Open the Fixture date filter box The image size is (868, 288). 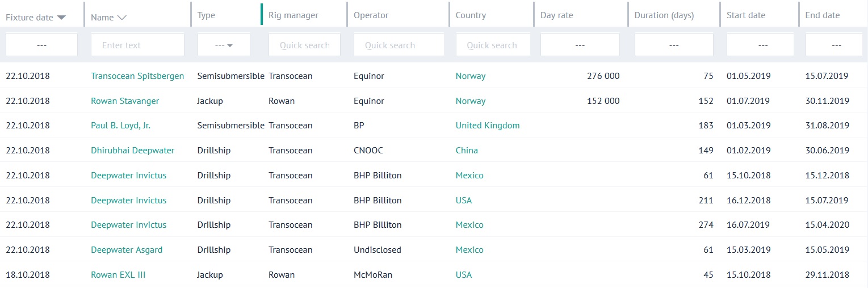pos(41,45)
